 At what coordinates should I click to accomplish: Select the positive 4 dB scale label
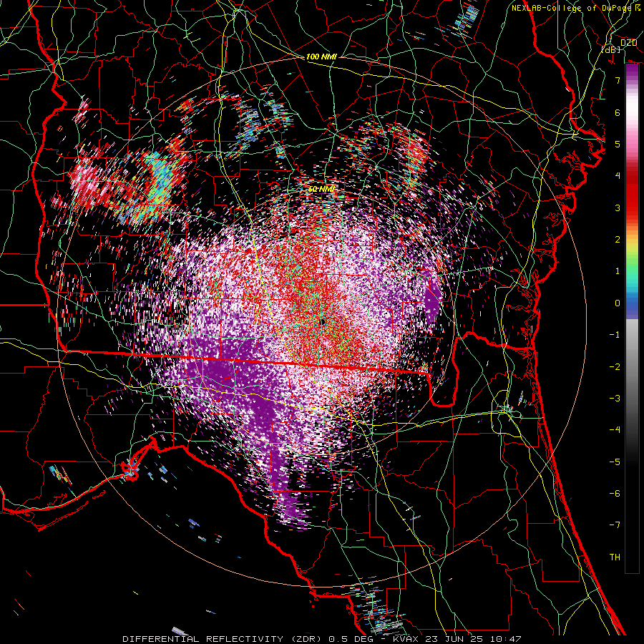(x=618, y=176)
